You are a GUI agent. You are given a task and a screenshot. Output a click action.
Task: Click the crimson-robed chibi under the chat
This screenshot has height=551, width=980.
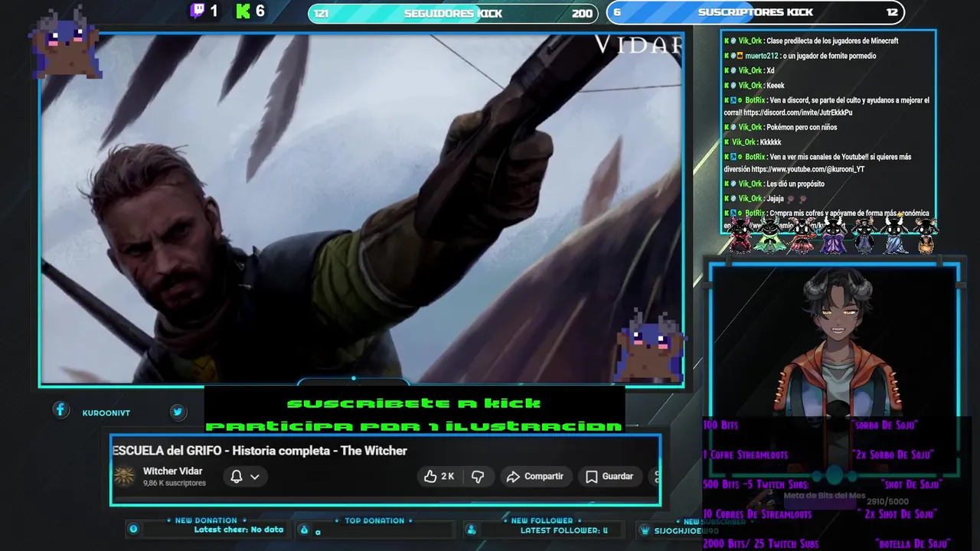pos(740,234)
